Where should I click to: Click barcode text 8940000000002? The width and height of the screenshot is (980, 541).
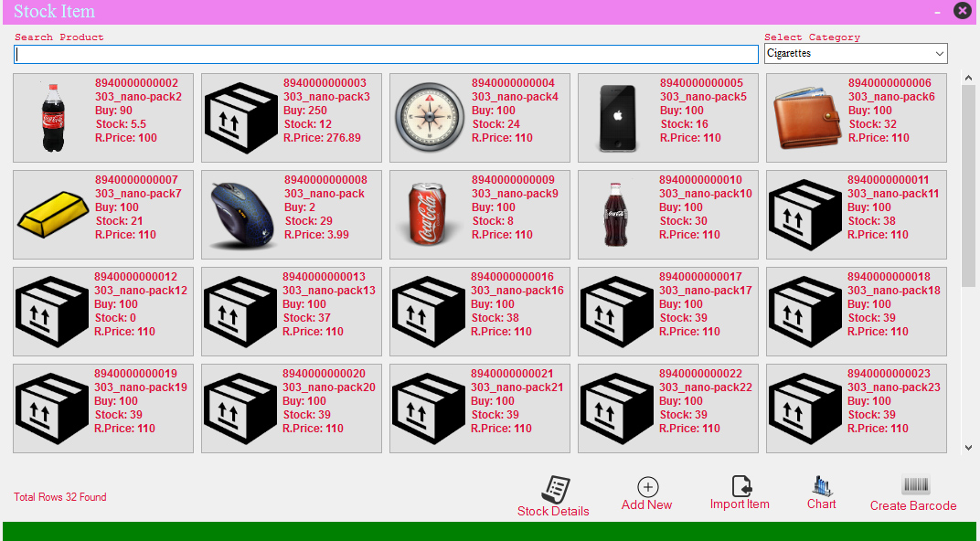136,83
